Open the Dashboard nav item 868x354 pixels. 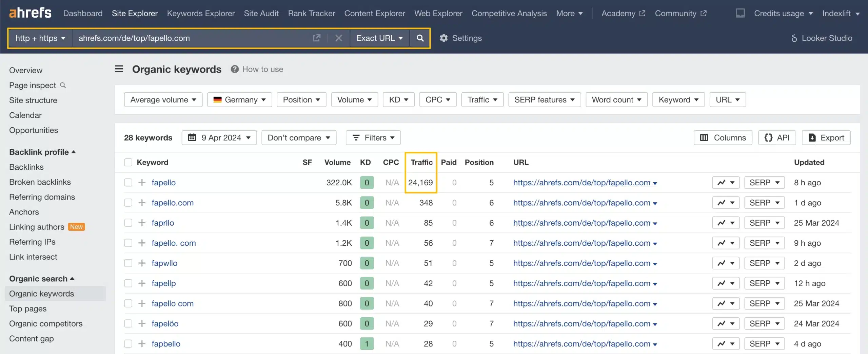[x=83, y=13]
